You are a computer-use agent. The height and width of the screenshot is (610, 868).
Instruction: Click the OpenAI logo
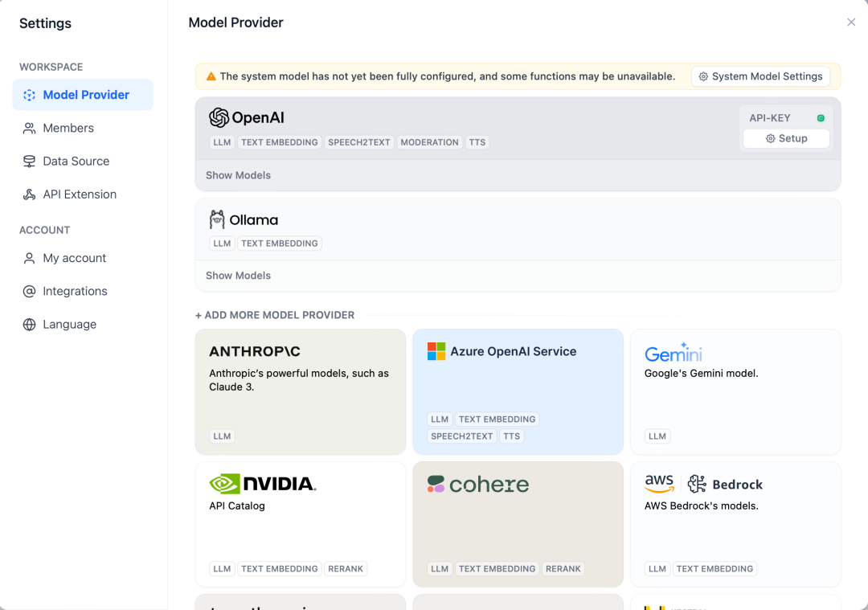click(x=247, y=117)
